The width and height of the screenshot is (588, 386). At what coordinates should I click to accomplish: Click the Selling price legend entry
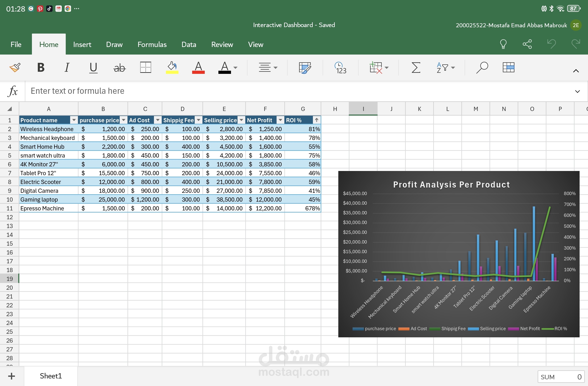pyautogui.click(x=487, y=329)
